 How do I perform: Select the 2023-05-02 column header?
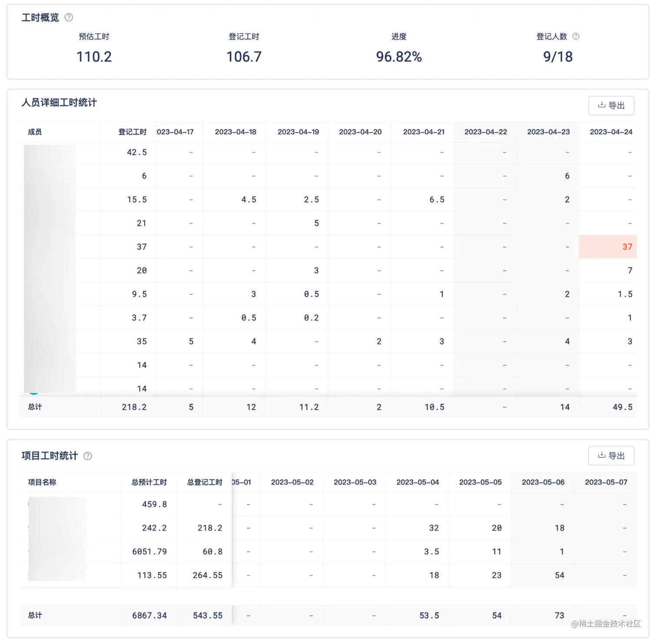point(292,482)
